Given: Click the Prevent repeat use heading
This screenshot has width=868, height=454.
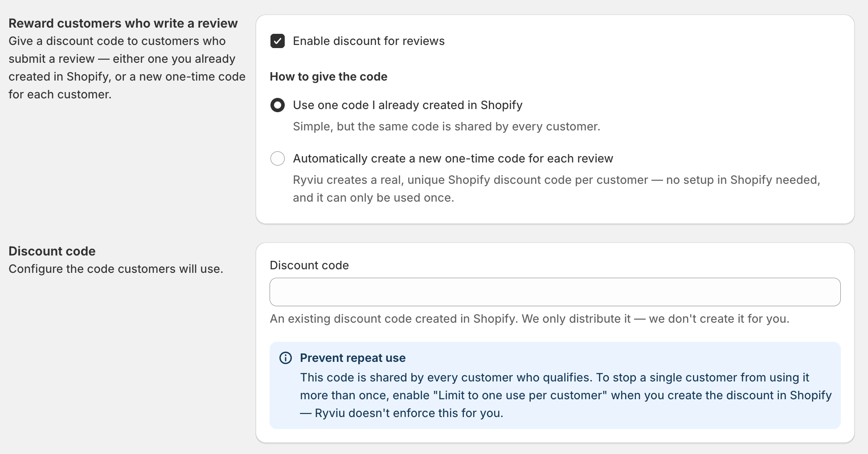Looking at the screenshot, I should tap(352, 358).
